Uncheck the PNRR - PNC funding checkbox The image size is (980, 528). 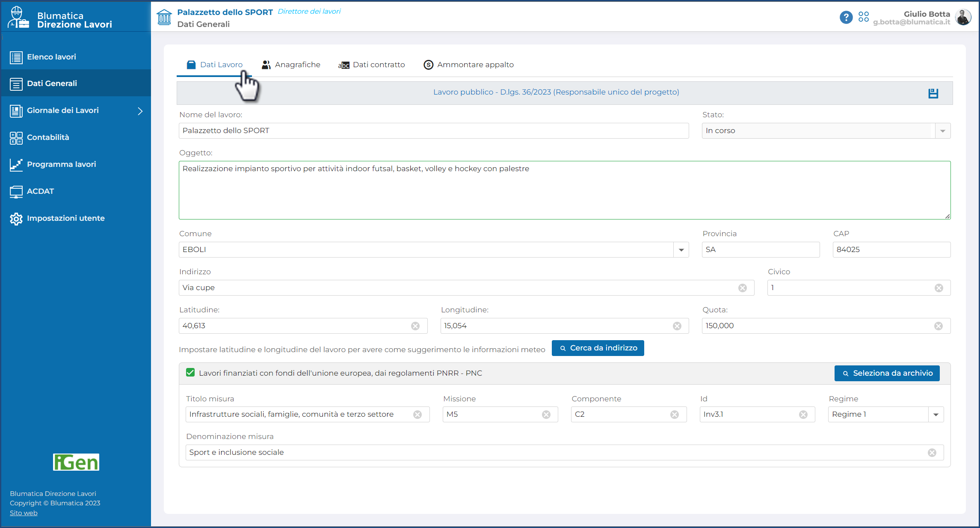click(x=190, y=373)
